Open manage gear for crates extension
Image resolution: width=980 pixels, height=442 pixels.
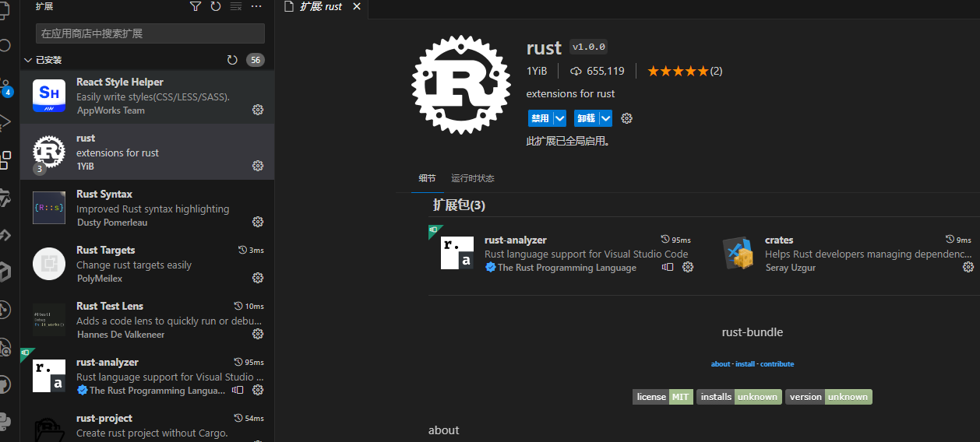pyautogui.click(x=968, y=267)
